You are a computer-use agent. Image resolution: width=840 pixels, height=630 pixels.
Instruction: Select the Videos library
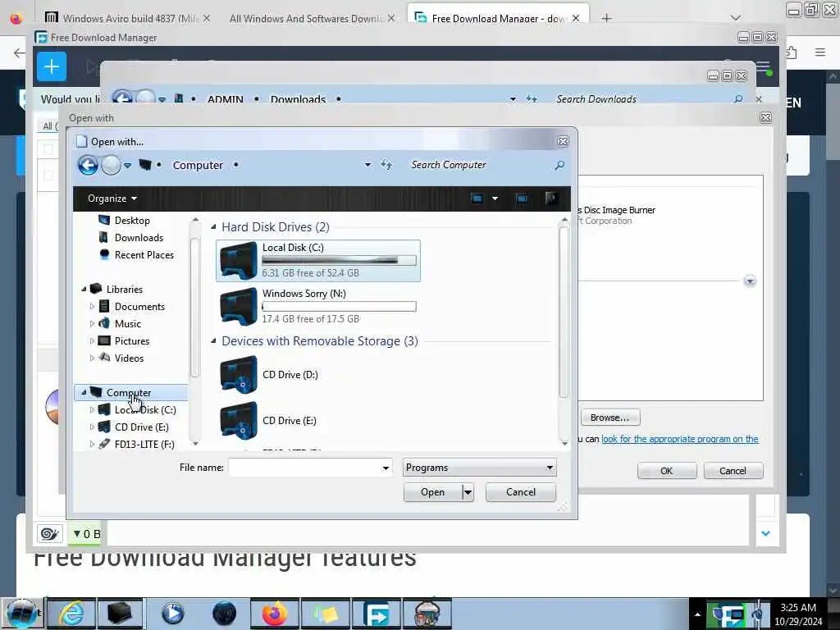coord(129,358)
